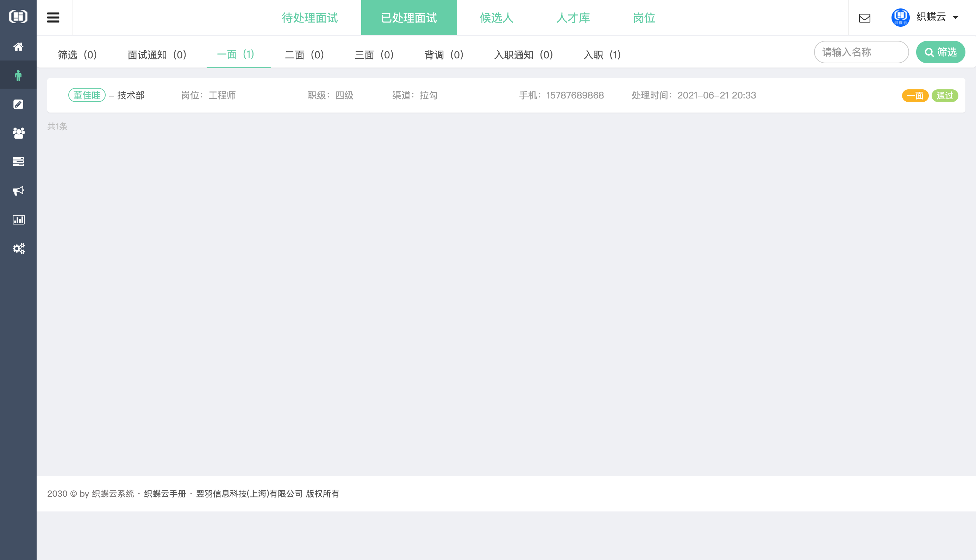Open the envelope message icon in top bar
Viewport: 976px width, 560px height.
point(864,18)
